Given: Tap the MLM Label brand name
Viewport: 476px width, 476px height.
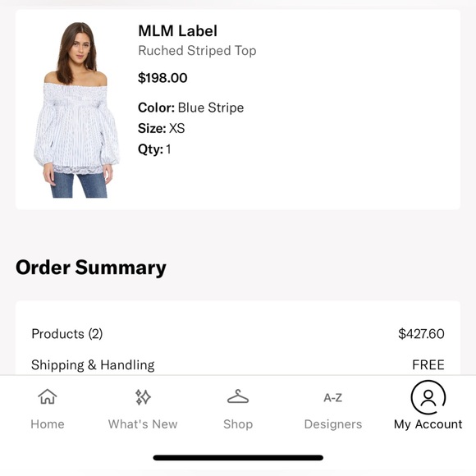Looking at the screenshot, I should tap(177, 30).
